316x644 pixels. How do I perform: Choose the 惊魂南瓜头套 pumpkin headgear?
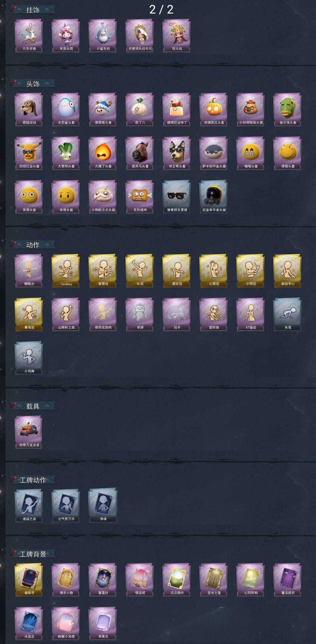click(214, 110)
